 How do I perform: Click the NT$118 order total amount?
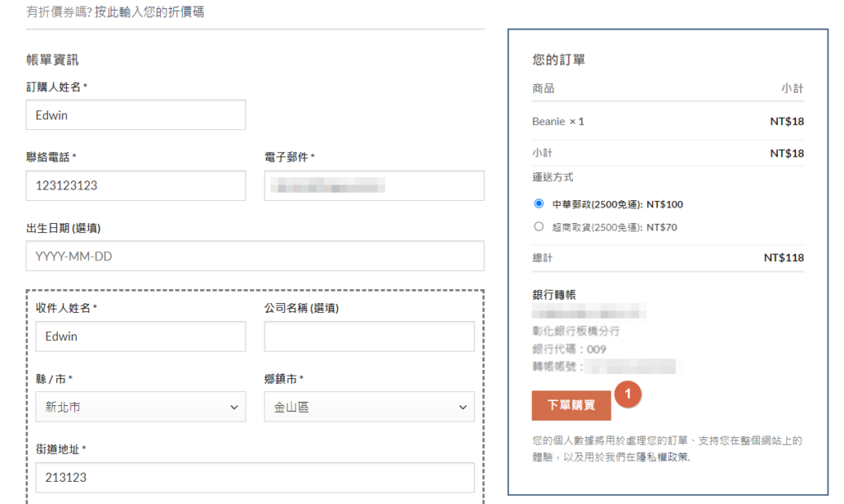point(783,258)
